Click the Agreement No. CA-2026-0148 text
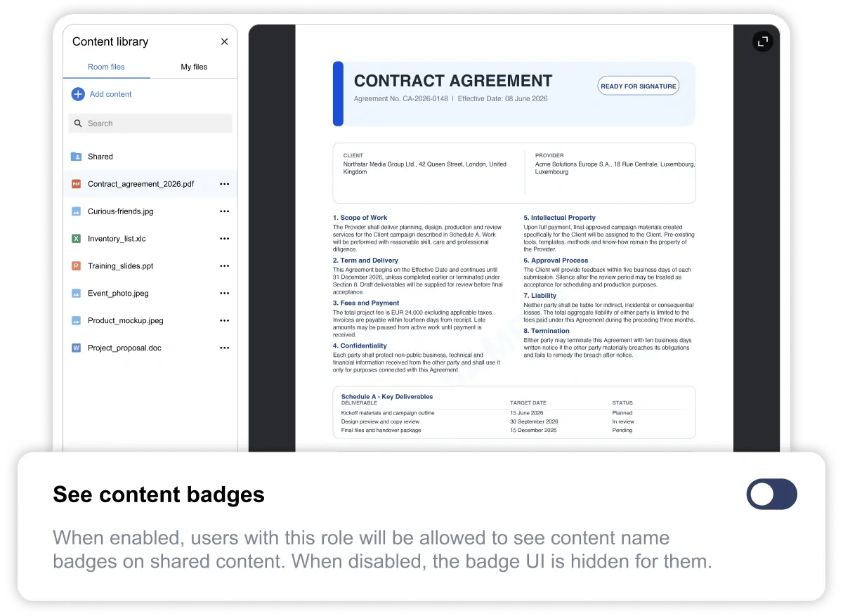 coord(401,99)
